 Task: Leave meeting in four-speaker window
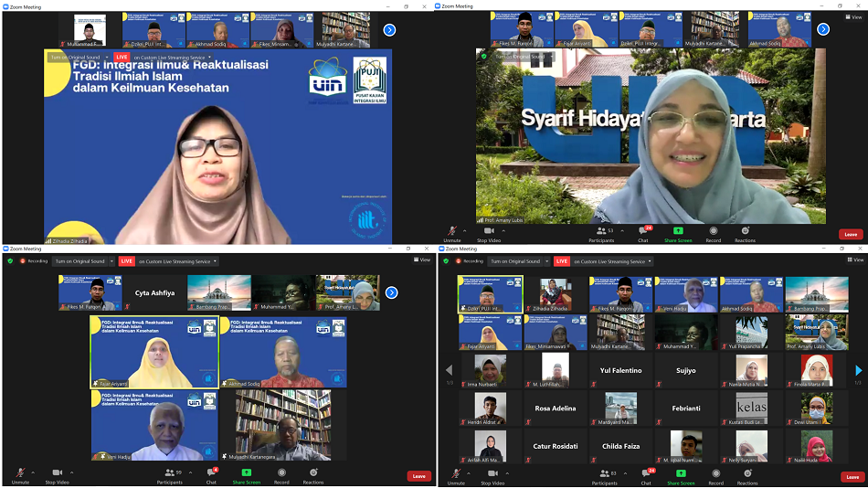point(419,476)
